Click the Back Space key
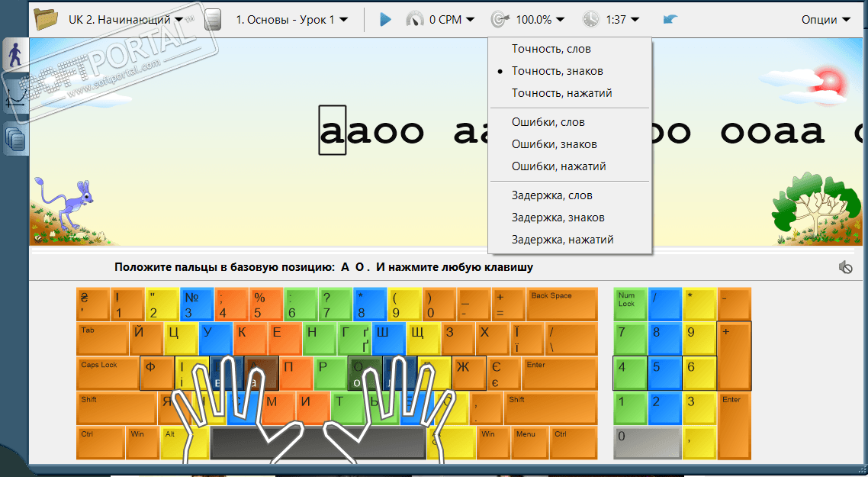Viewport: 868px width, 477px height. (x=562, y=305)
